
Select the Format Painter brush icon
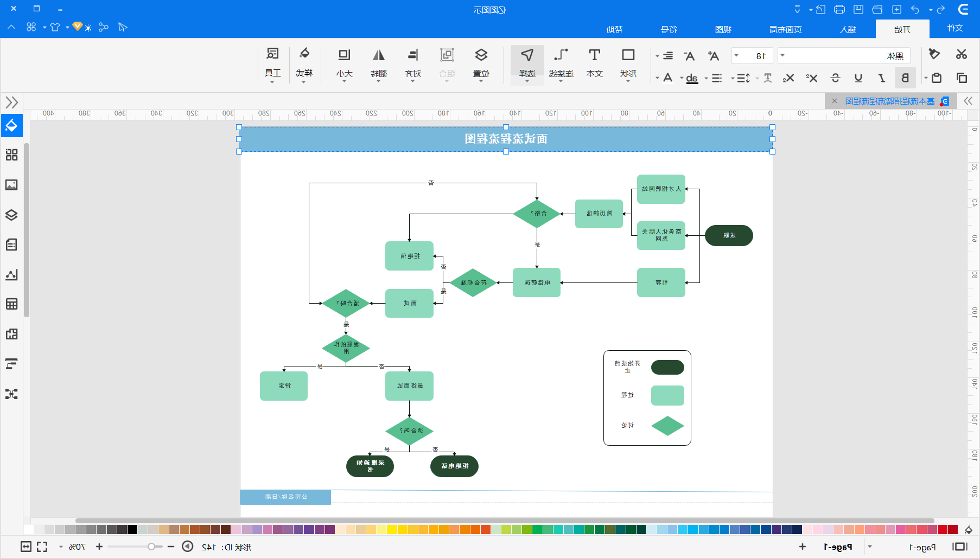pyautogui.click(x=934, y=54)
